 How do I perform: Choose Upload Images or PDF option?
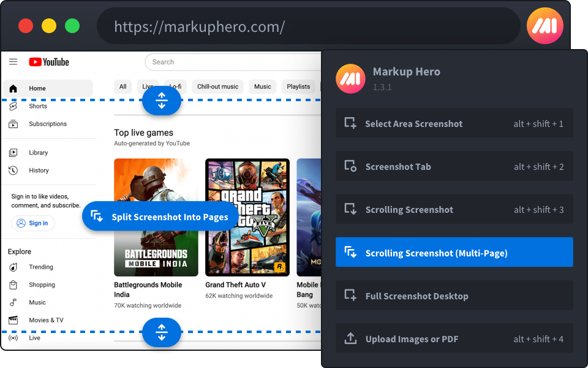[454, 339]
